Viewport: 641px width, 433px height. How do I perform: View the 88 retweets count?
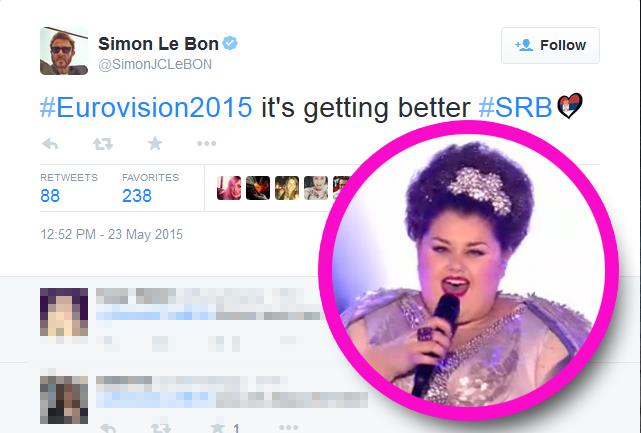coord(50,196)
